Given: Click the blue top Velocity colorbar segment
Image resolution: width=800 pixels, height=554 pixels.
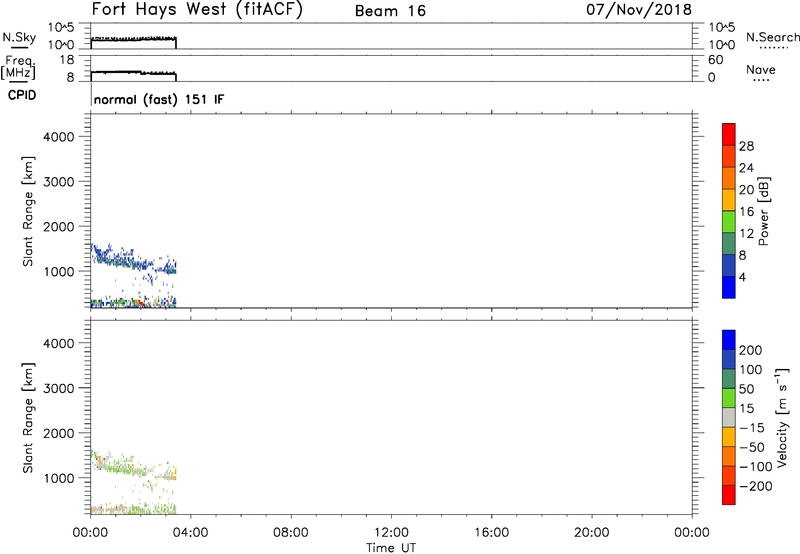Looking at the screenshot, I should click(x=729, y=340).
